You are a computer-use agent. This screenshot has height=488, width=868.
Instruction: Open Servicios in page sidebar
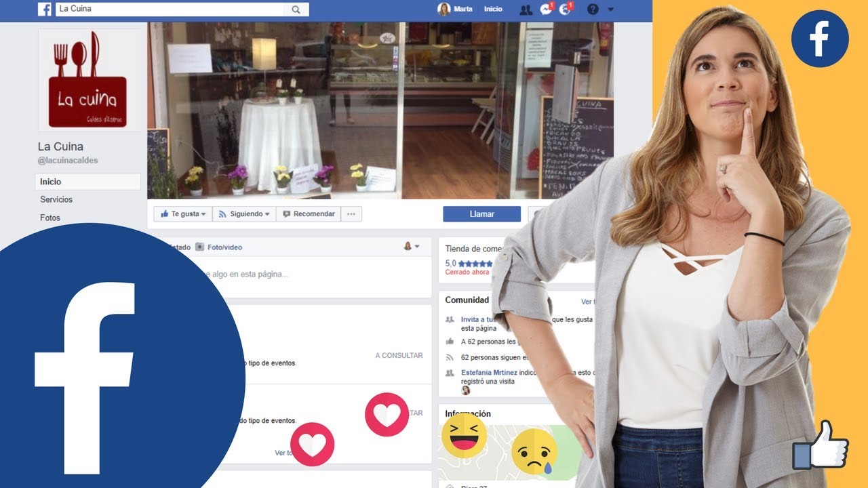pos(56,199)
